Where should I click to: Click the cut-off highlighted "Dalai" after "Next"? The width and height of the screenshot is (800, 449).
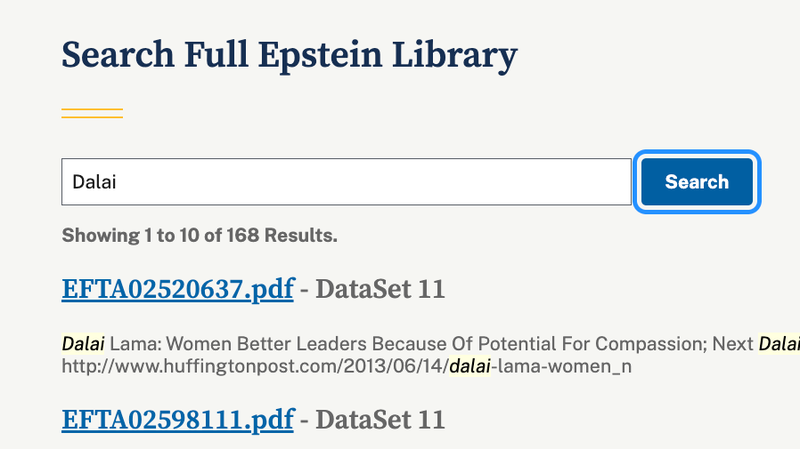coord(779,344)
